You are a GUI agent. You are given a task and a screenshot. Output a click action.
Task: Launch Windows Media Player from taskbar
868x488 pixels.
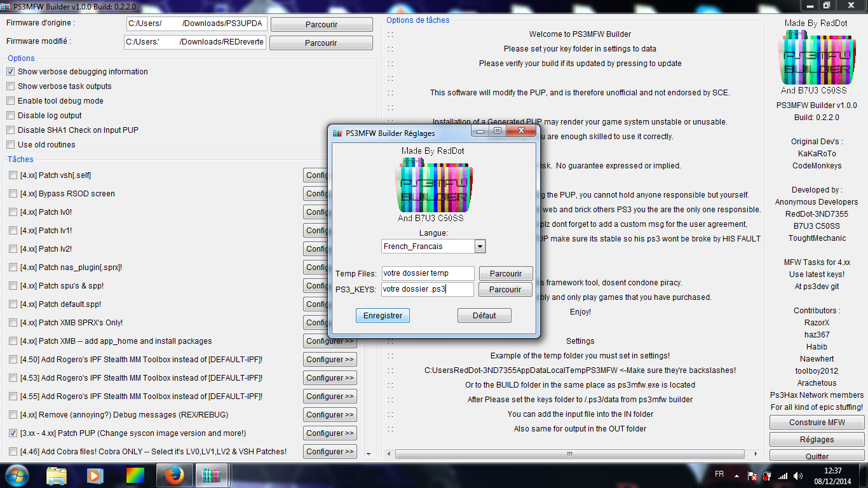95,475
